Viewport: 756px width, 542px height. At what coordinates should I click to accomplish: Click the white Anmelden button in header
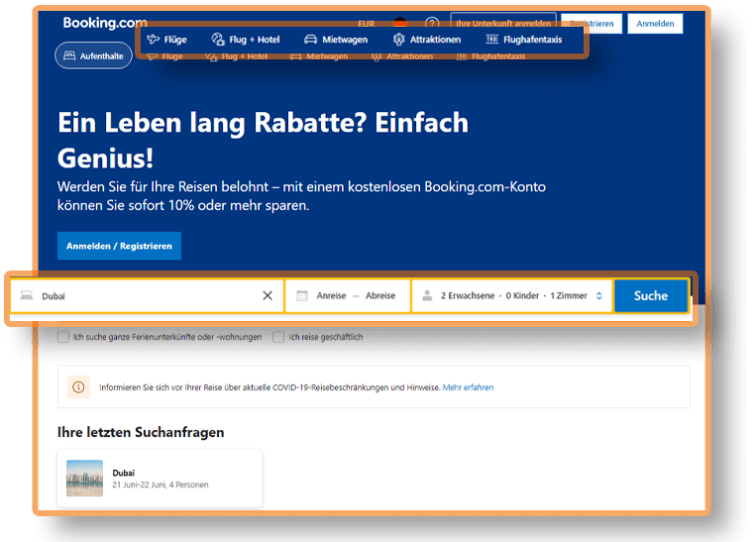655,24
